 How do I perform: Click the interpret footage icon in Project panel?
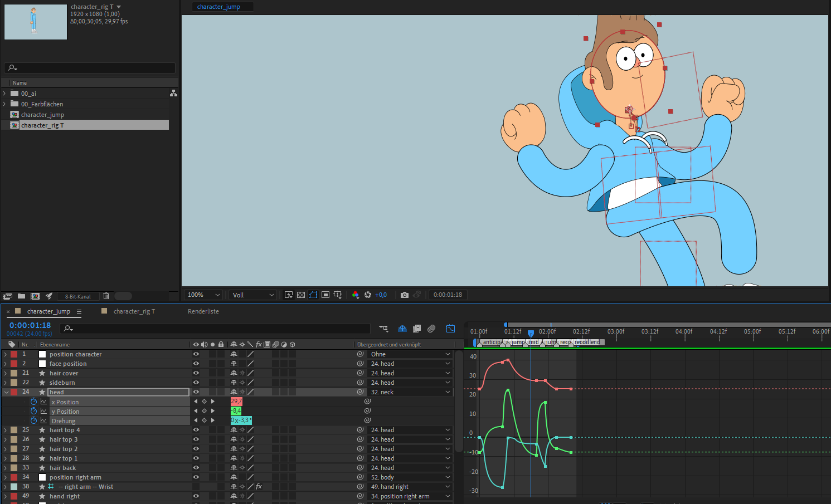[7, 296]
